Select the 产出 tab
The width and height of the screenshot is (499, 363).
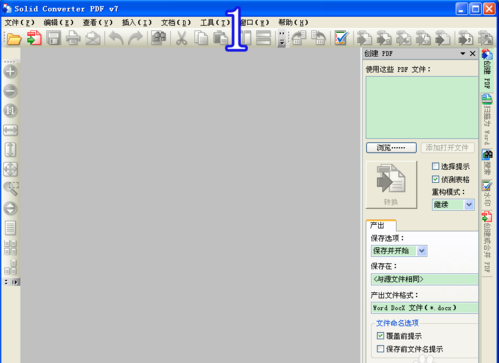tap(380, 225)
